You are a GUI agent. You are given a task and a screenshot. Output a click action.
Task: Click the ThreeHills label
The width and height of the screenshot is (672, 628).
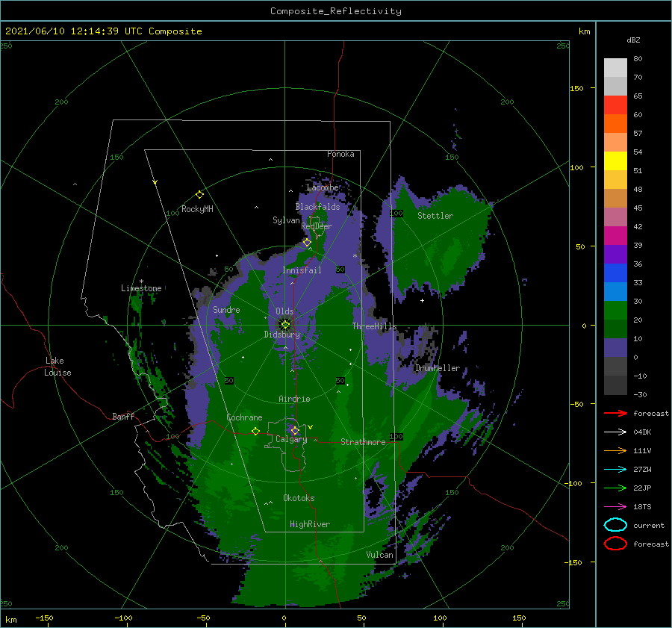(374, 326)
